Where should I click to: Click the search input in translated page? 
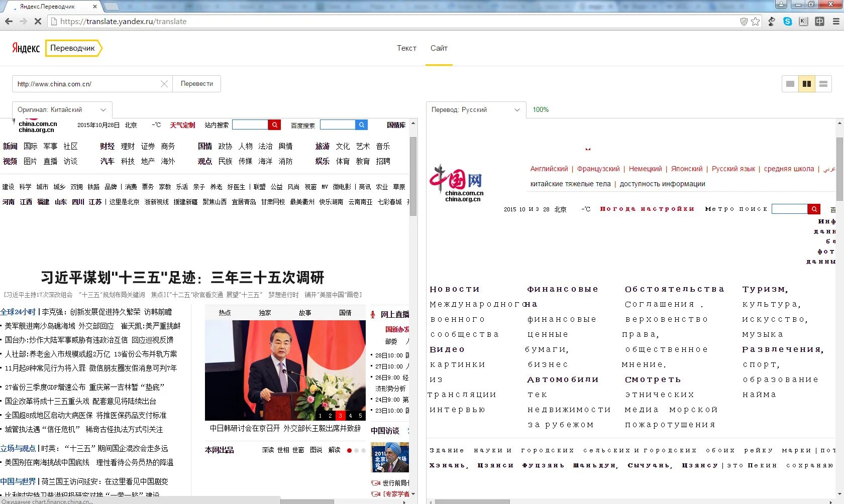tap(790, 209)
